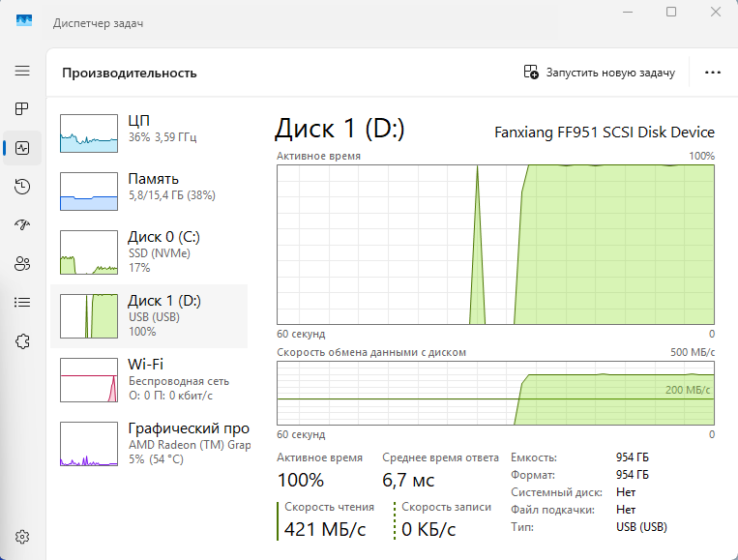Switch to the Users page icon
The image size is (738, 560).
click(22, 263)
